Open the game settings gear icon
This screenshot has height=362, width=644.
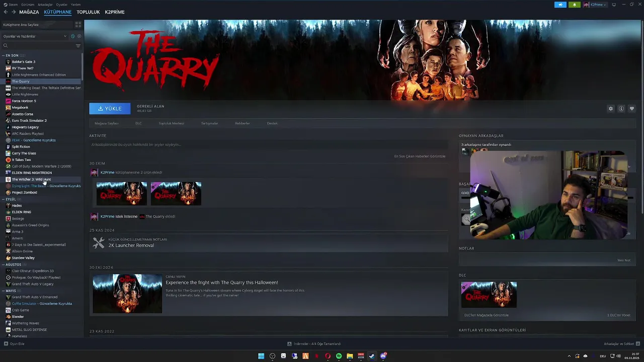click(611, 109)
